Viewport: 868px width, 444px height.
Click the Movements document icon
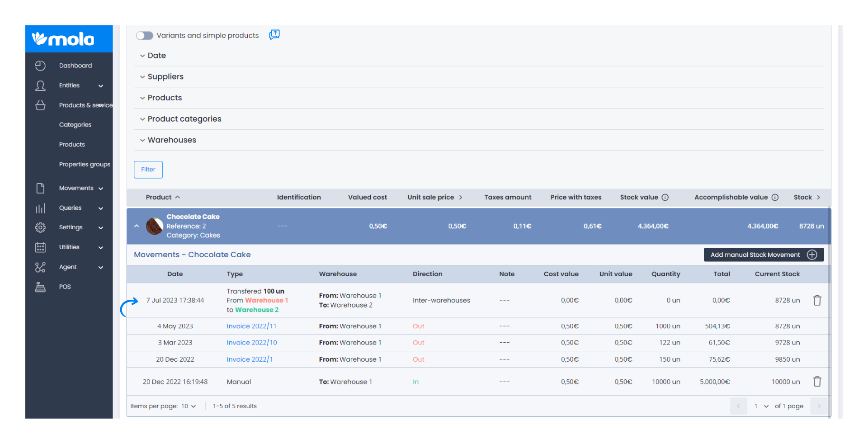[40, 188]
